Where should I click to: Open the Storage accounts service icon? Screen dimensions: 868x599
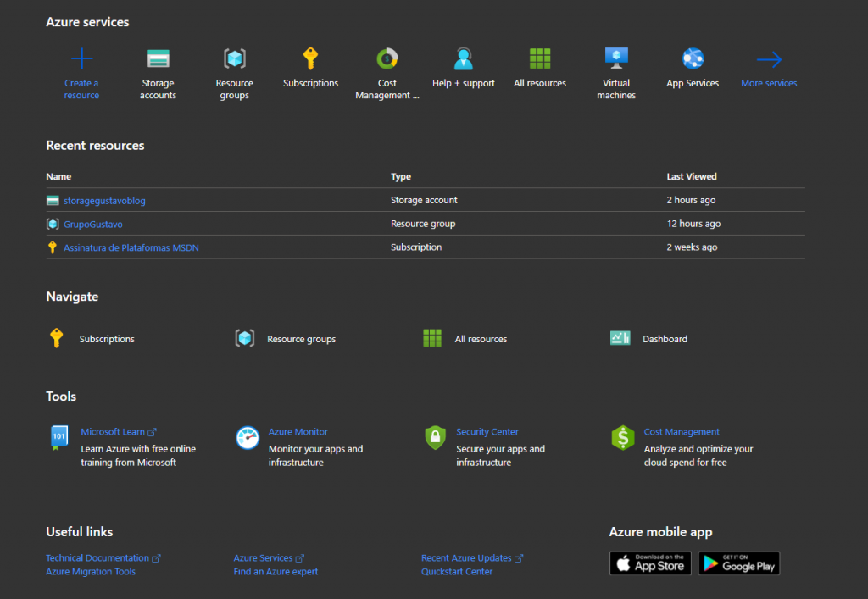[x=158, y=59]
